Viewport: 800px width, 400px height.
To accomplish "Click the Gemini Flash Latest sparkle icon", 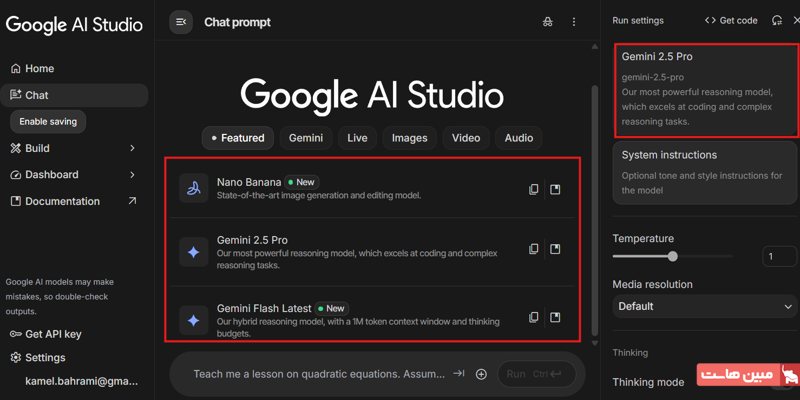I will (193, 320).
